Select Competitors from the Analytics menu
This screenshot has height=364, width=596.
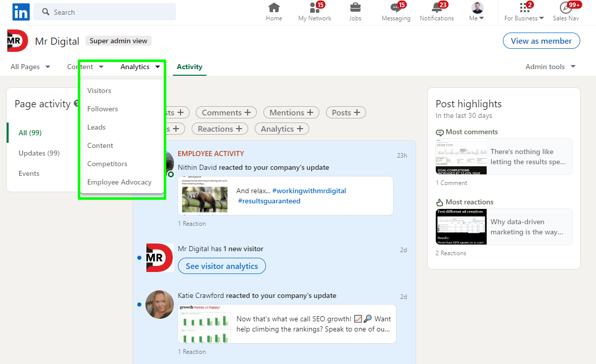[107, 164]
